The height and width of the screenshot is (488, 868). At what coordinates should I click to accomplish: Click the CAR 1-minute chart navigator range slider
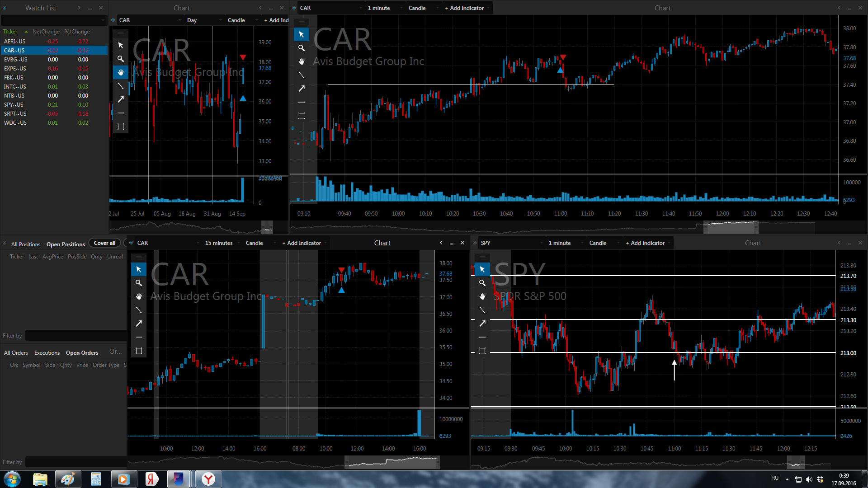[x=731, y=227]
